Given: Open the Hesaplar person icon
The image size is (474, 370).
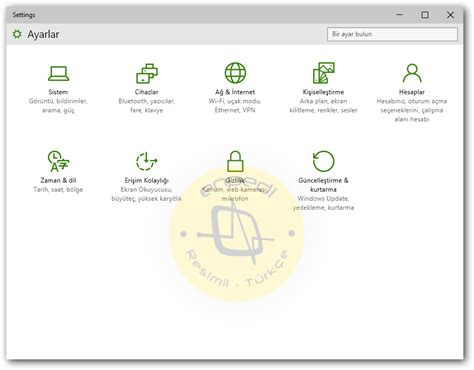Looking at the screenshot, I should pos(412,73).
